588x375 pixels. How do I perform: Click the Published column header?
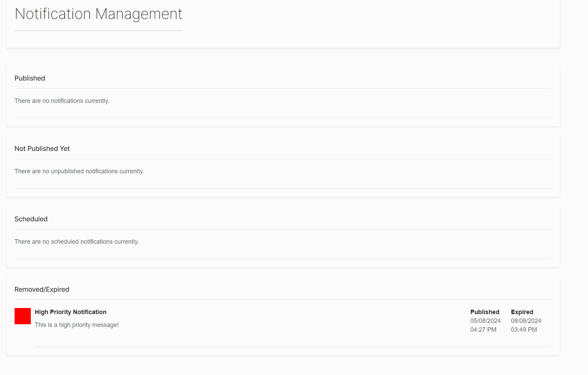point(485,312)
